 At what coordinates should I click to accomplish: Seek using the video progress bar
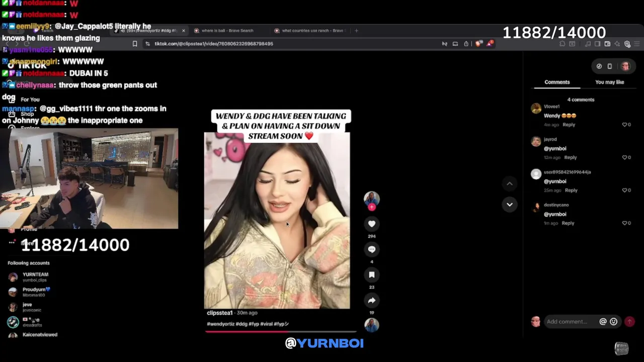[x=281, y=331]
